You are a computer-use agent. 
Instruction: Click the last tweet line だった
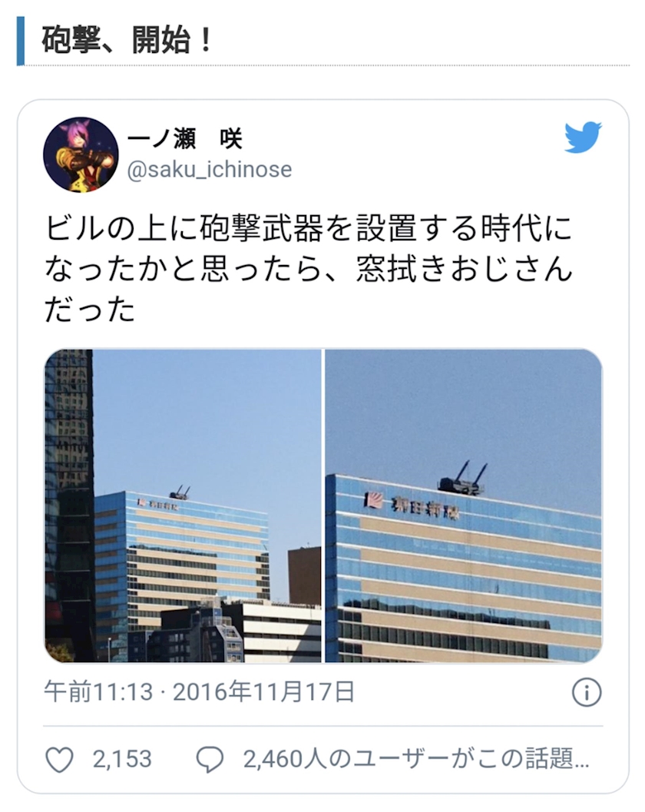(90, 310)
